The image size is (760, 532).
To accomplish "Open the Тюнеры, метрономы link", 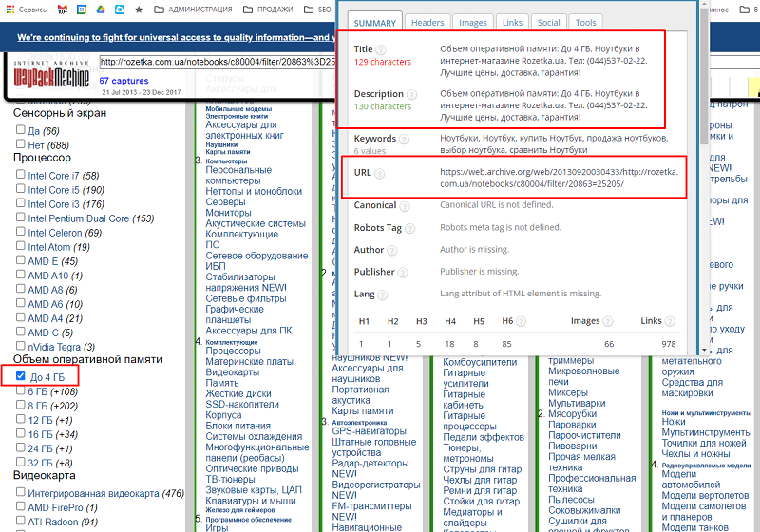I will [x=468, y=453].
